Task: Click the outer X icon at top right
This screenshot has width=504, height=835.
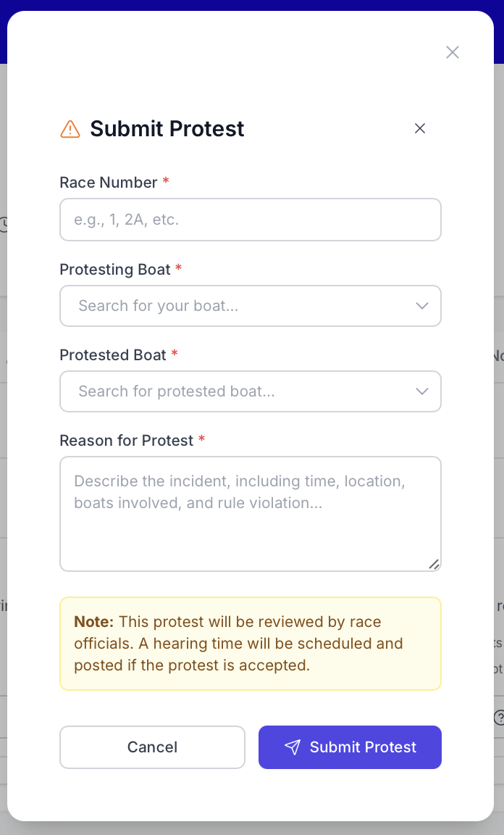Action: pos(453,52)
